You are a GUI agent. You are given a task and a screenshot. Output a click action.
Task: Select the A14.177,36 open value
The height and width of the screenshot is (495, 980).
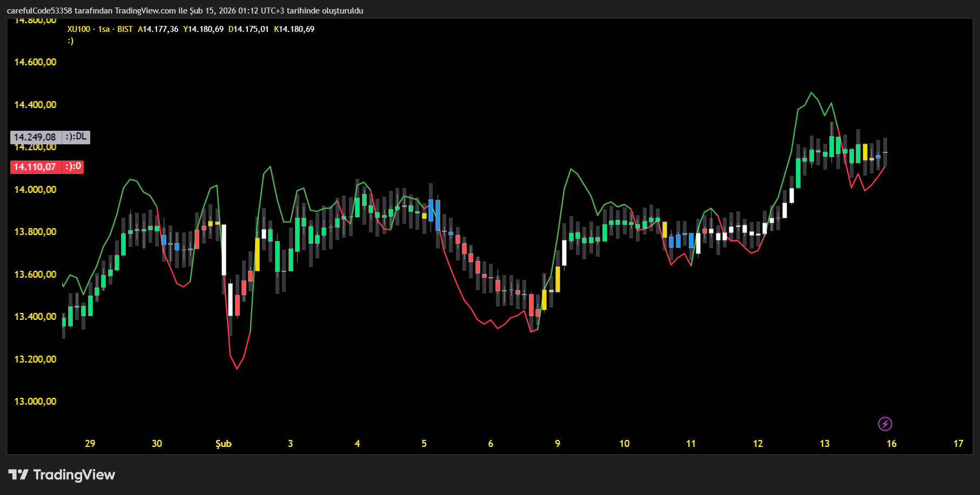coord(158,29)
